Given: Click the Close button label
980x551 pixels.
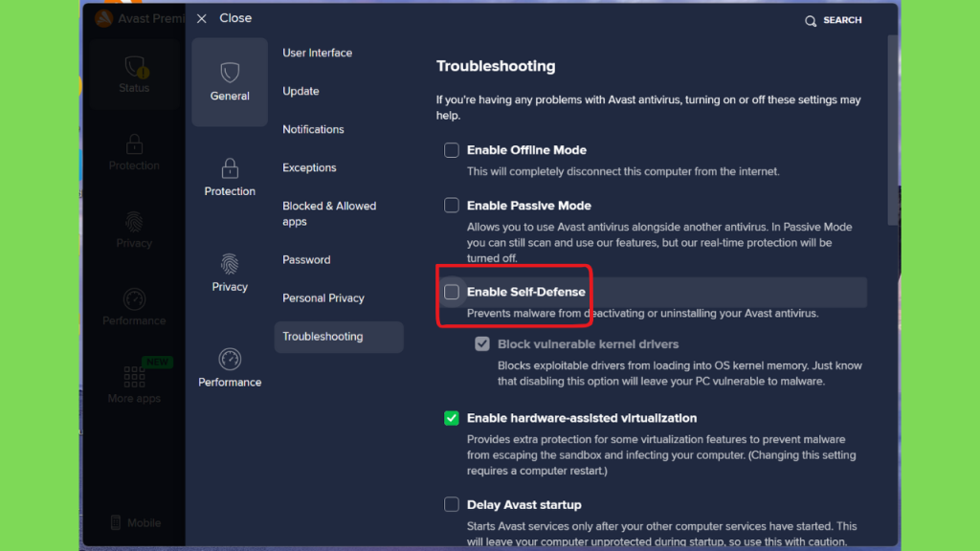Looking at the screenshot, I should (235, 18).
